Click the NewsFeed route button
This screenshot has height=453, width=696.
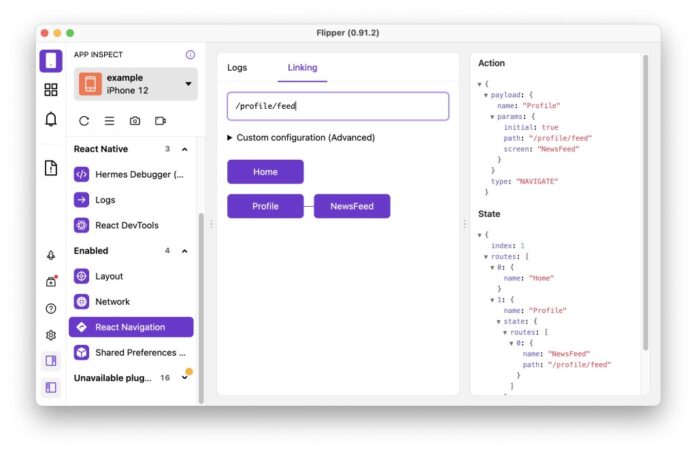[x=352, y=206]
